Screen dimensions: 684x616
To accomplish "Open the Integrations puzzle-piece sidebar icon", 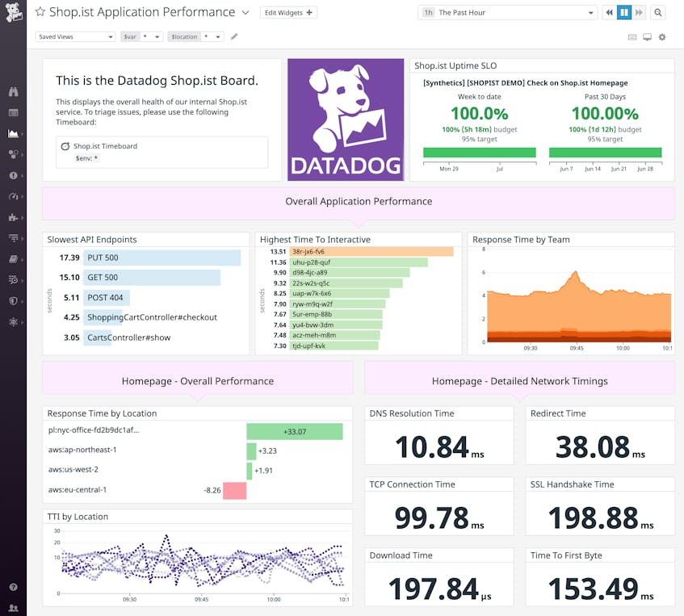I will point(14,217).
